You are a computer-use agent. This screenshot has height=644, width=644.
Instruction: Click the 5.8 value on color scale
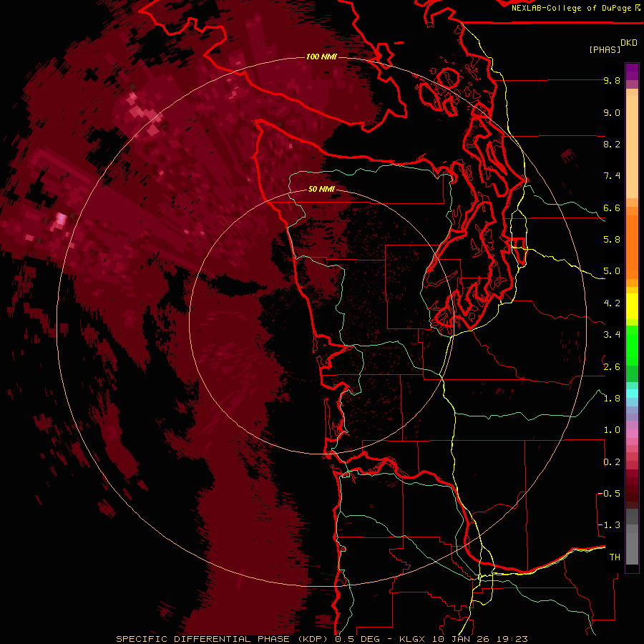tap(612, 240)
